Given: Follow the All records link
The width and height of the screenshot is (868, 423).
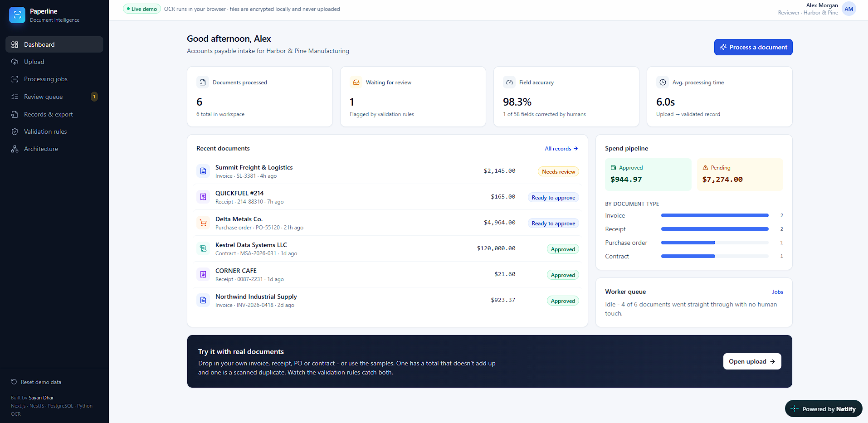Looking at the screenshot, I should [561, 149].
